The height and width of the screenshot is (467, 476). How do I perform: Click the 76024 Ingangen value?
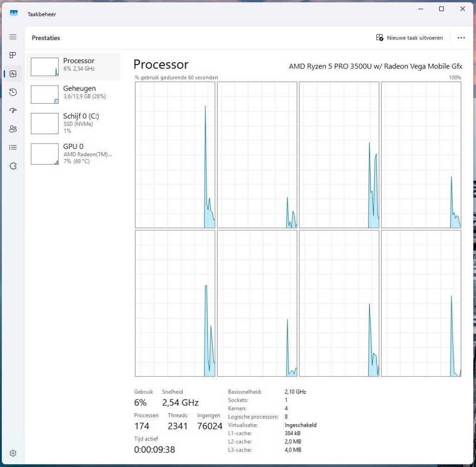pos(210,426)
